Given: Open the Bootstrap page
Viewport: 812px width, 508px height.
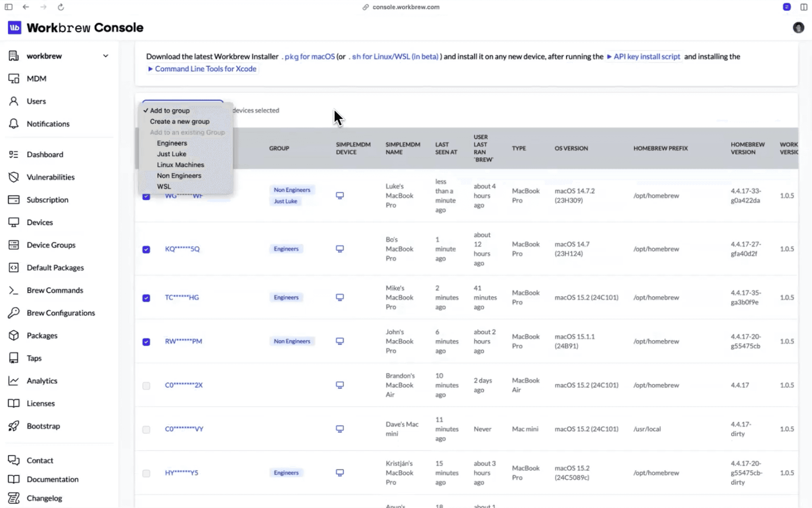Looking at the screenshot, I should pos(43,426).
